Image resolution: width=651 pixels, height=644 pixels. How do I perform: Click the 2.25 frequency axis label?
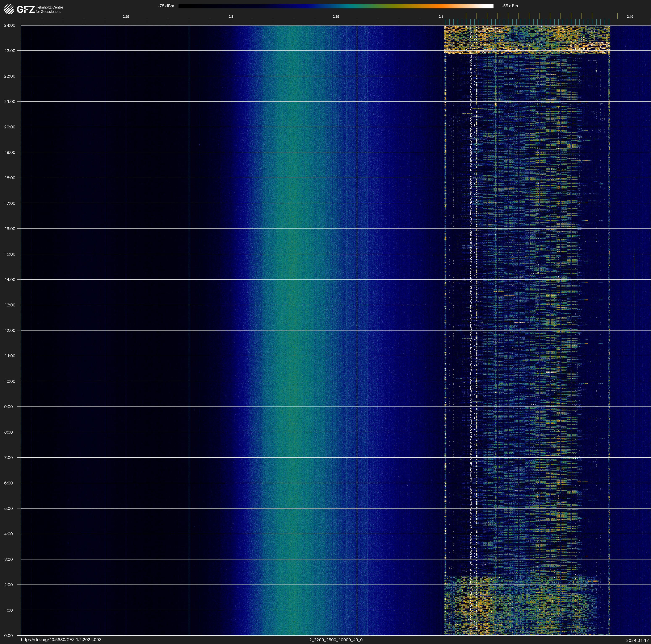[x=126, y=17]
